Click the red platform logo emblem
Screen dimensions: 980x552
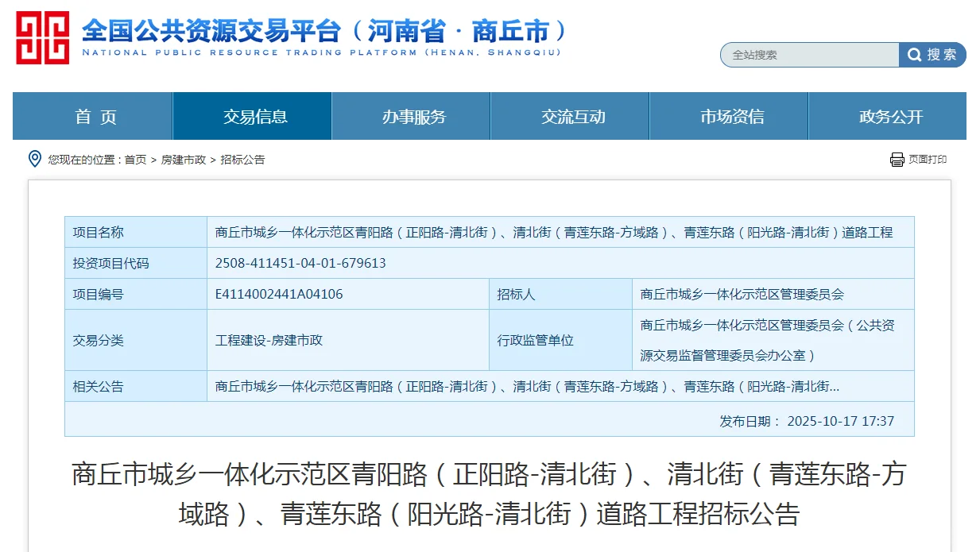coord(41,37)
